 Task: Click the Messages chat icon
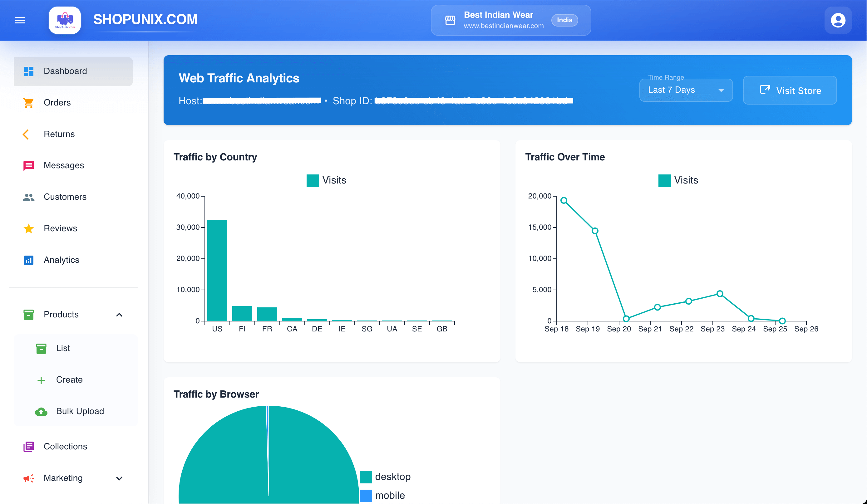click(x=28, y=166)
